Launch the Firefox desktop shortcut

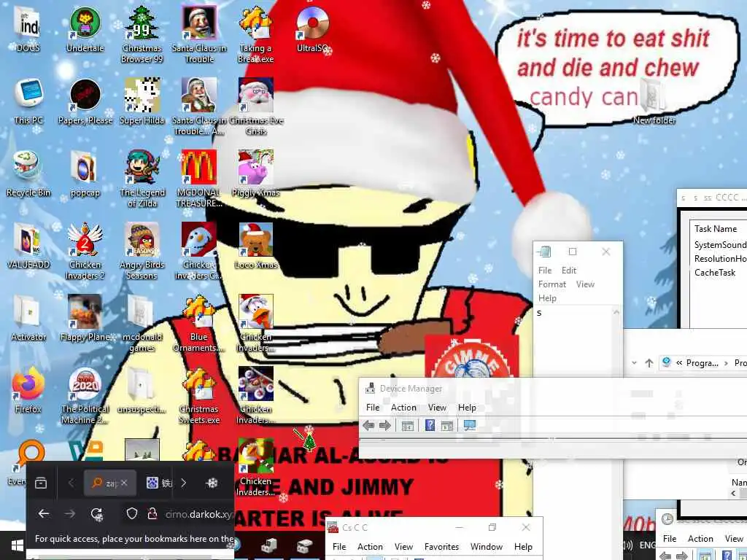[28, 391]
